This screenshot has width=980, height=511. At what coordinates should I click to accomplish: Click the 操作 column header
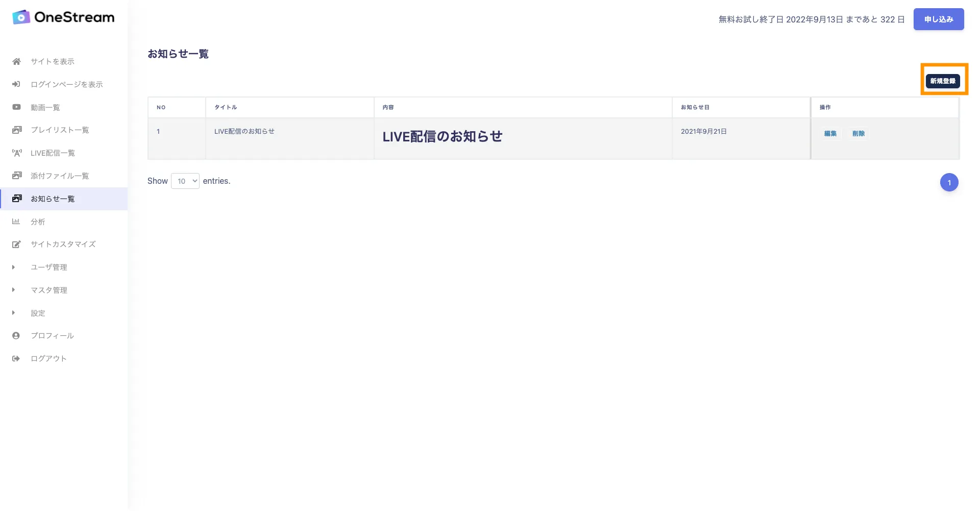[x=885, y=107]
